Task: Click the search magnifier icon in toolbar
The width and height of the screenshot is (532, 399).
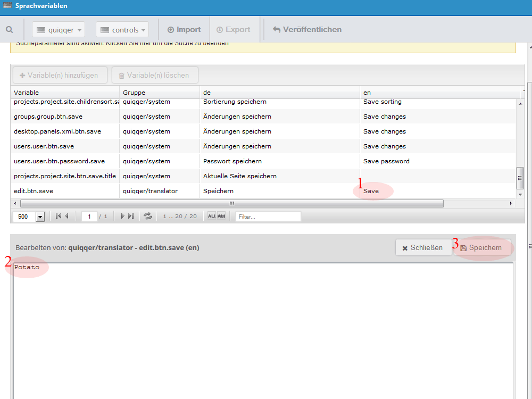Action: click(x=10, y=29)
